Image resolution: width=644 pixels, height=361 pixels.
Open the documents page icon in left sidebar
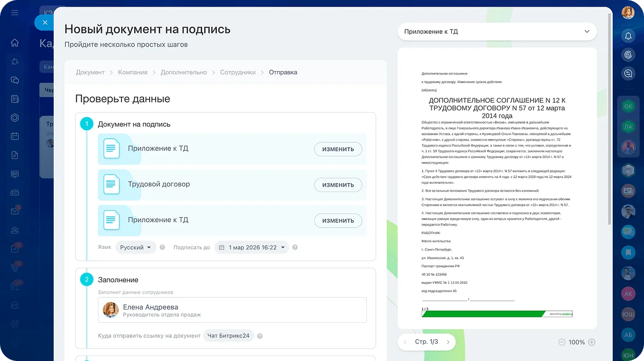(15, 155)
